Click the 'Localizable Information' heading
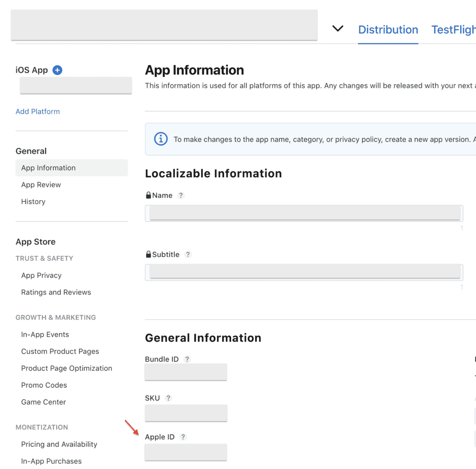Image resolution: width=476 pixels, height=469 pixels. click(213, 174)
